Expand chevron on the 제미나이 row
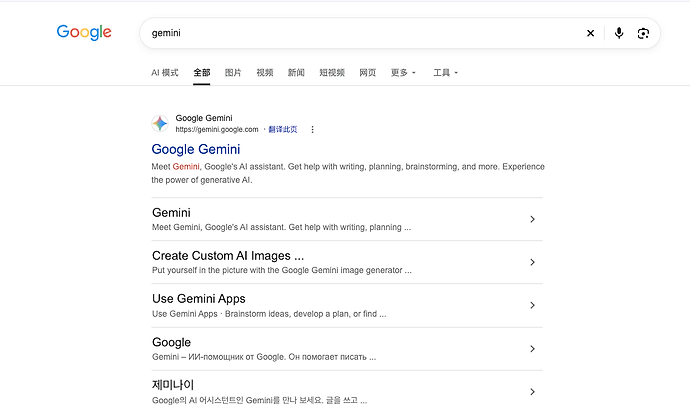 tap(532, 392)
